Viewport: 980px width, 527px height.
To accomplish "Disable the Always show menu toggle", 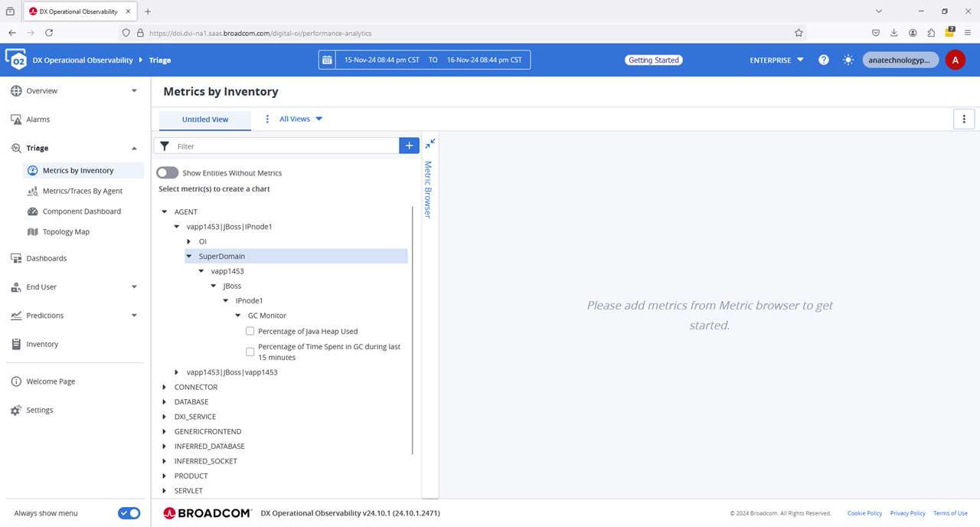I will click(x=129, y=513).
